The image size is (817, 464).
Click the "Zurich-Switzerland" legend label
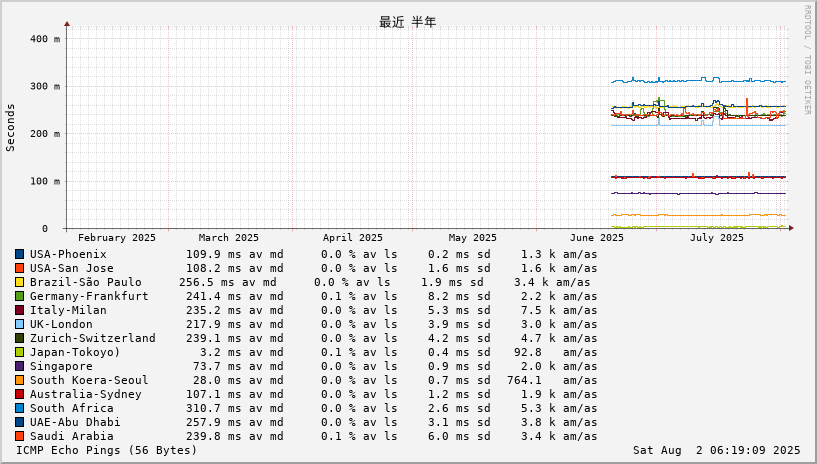93,338
